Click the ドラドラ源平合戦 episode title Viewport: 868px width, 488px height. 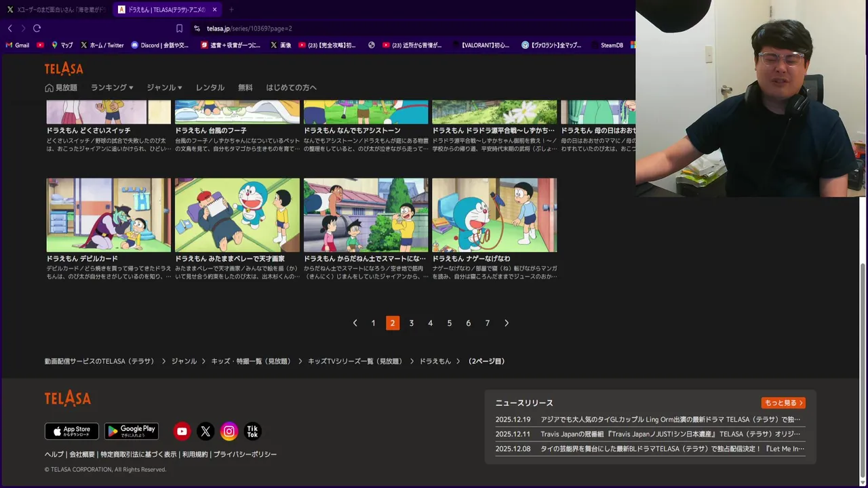(494, 130)
